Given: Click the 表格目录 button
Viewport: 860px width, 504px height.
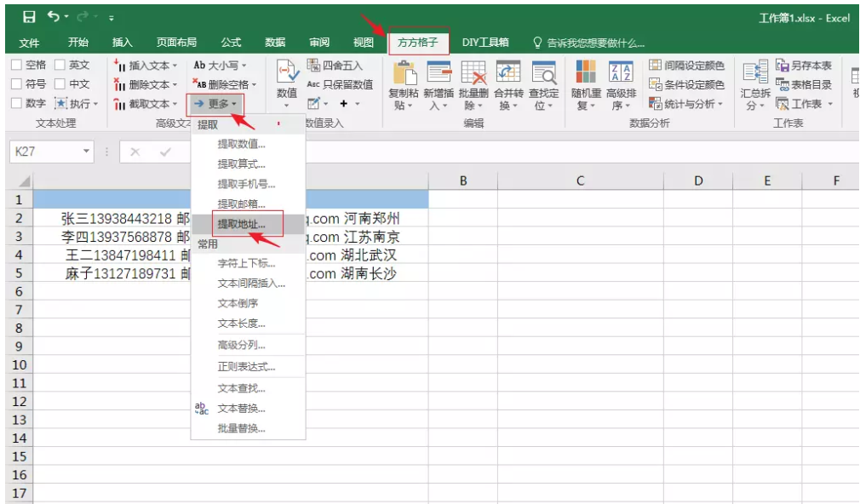Looking at the screenshot, I should [x=804, y=84].
